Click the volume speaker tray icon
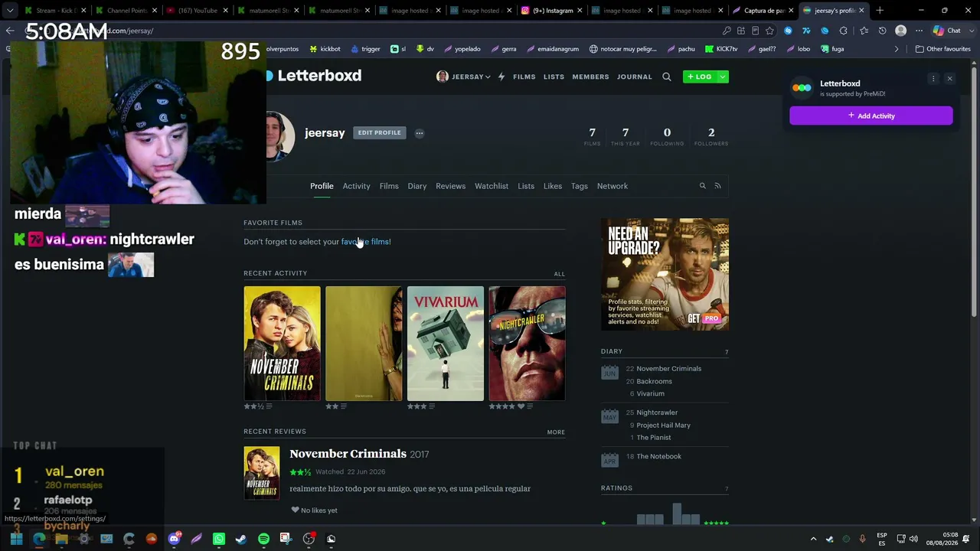The width and height of the screenshot is (980, 551). (913, 539)
